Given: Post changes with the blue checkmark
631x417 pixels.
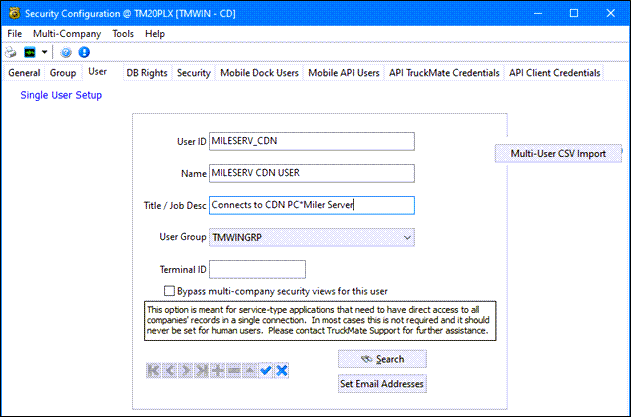Looking at the screenshot, I should coord(266,370).
